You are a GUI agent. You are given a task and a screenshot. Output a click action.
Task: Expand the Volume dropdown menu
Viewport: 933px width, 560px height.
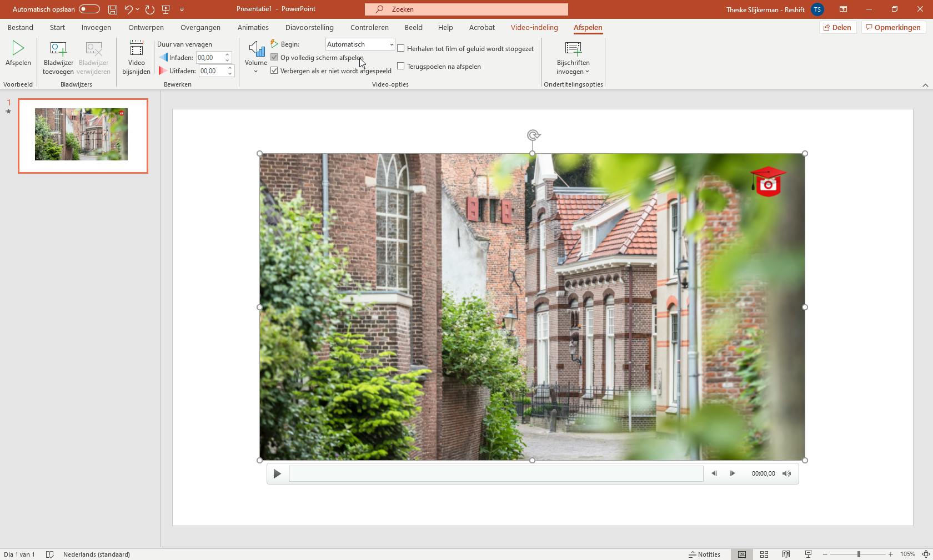255,71
